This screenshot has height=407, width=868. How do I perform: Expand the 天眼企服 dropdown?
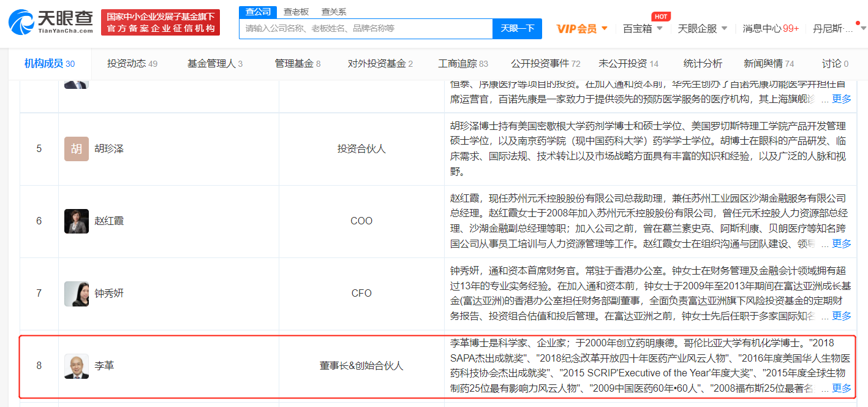[702, 28]
